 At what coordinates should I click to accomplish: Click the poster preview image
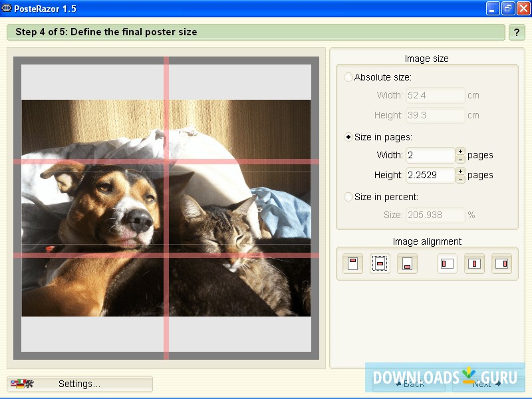click(166, 208)
